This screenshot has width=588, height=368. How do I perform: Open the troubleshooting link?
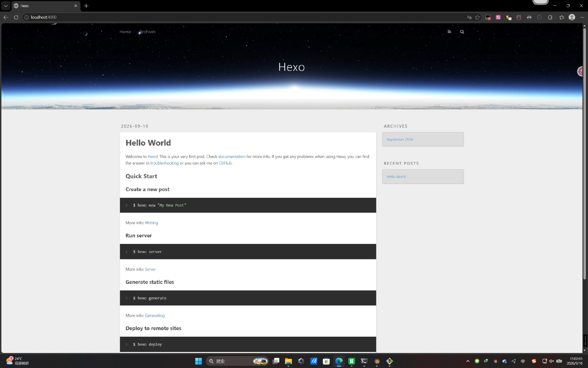point(164,163)
